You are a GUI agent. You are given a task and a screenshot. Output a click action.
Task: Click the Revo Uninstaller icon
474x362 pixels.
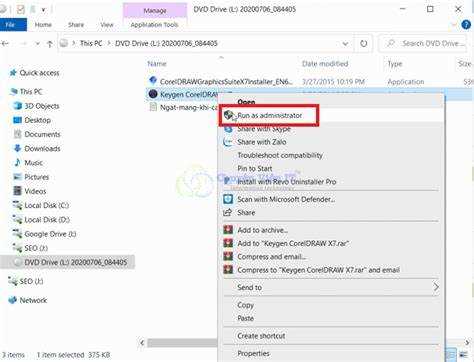coord(227,181)
